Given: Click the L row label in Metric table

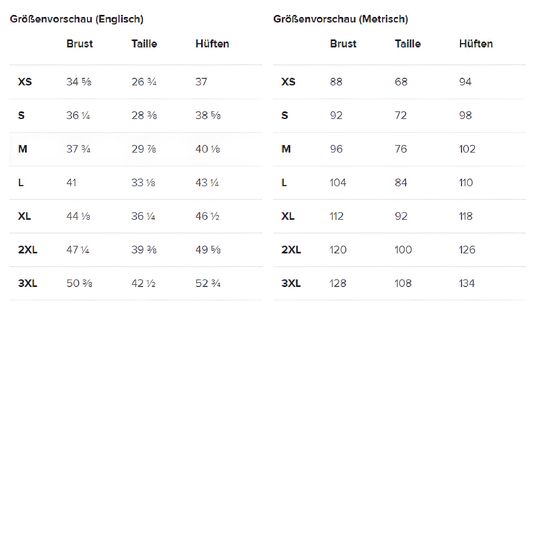Looking at the screenshot, I should (x=284, y=182).
